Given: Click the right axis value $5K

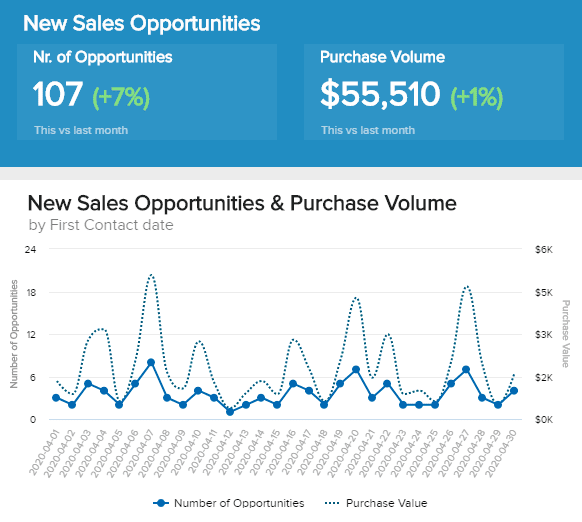Looking at the screenshot, I should click(544, 293).
